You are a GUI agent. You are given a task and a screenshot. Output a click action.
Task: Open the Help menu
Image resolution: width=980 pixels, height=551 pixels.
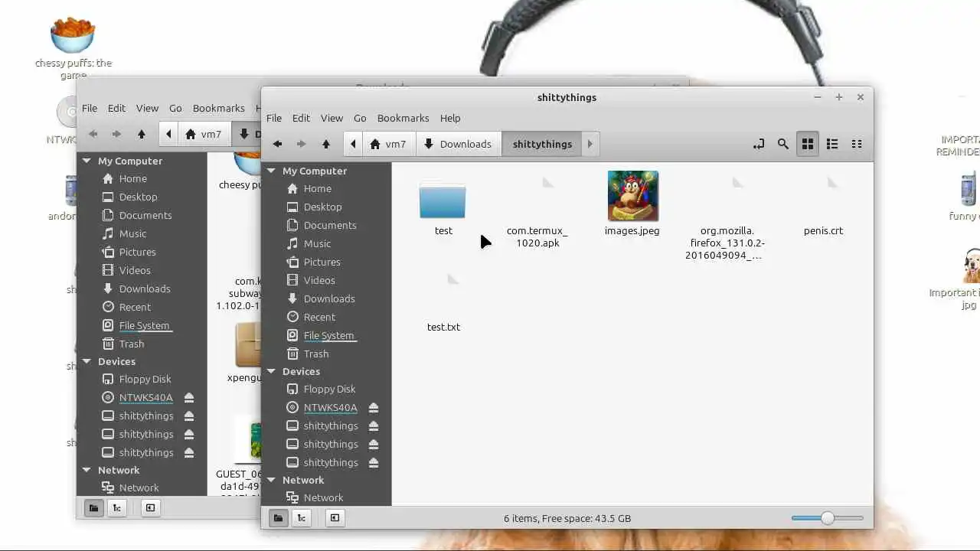click(x=450, y=118)
